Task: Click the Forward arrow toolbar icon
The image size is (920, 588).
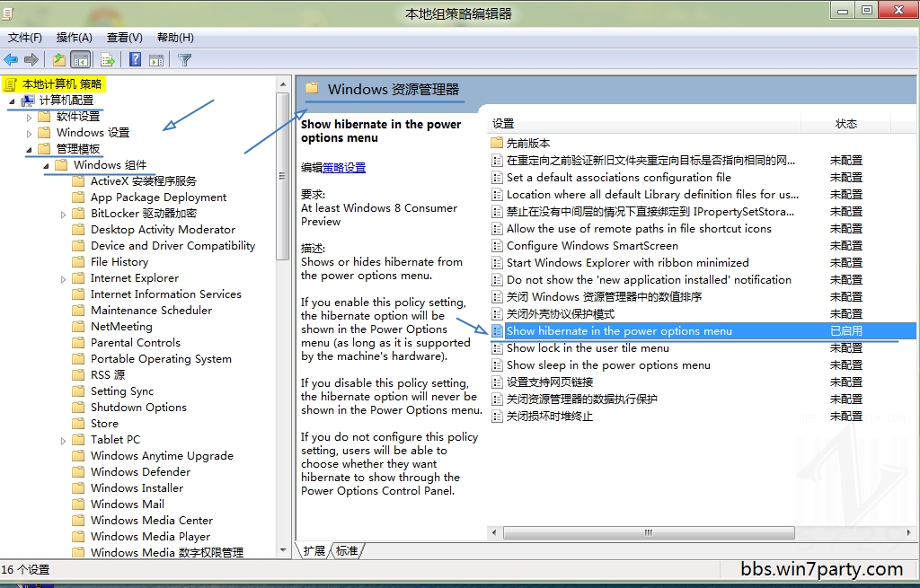Action: coord(31,59)
